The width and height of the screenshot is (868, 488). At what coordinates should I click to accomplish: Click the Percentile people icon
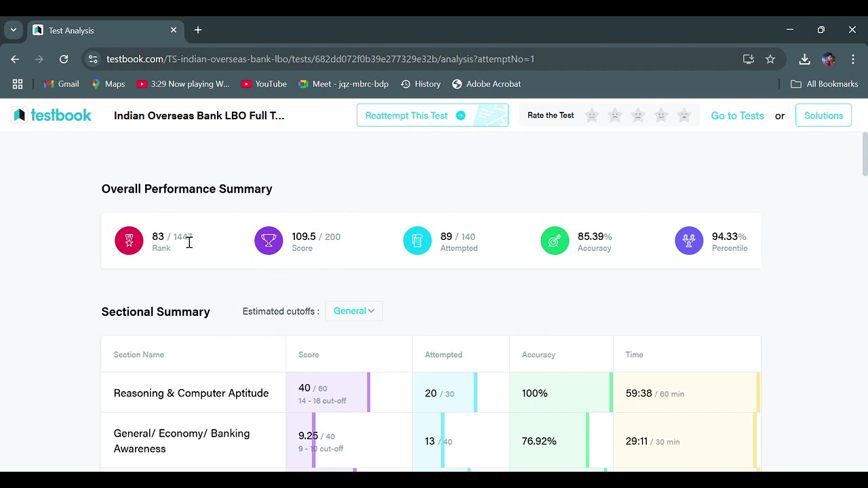(x=689, y=241)
